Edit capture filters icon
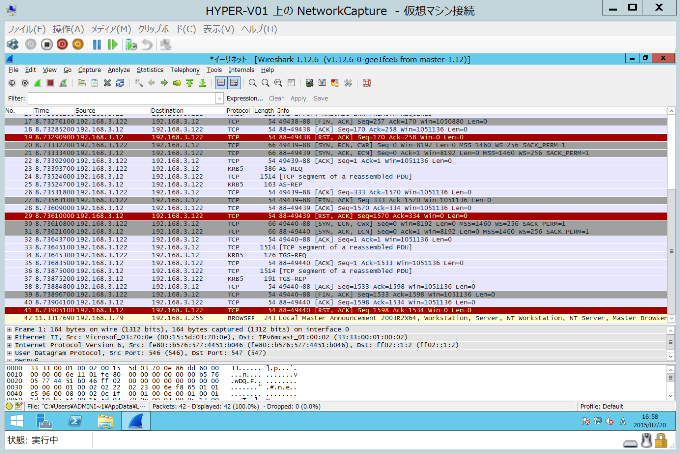 click(x=309, y=83)
